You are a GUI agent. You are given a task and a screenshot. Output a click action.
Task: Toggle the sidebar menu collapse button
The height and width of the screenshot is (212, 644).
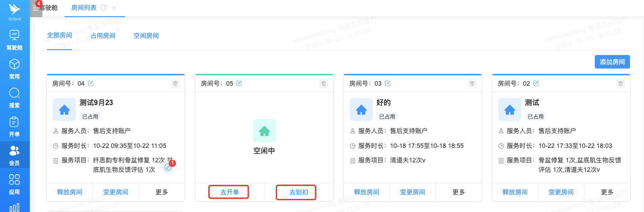point(36,8)
